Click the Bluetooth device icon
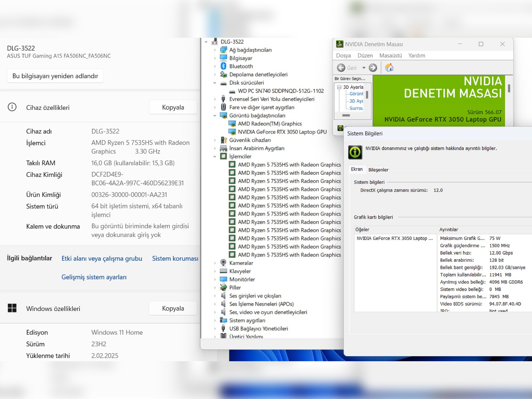Image resolution: width=532 pixels, height=399 pixels. pos(223,66)
